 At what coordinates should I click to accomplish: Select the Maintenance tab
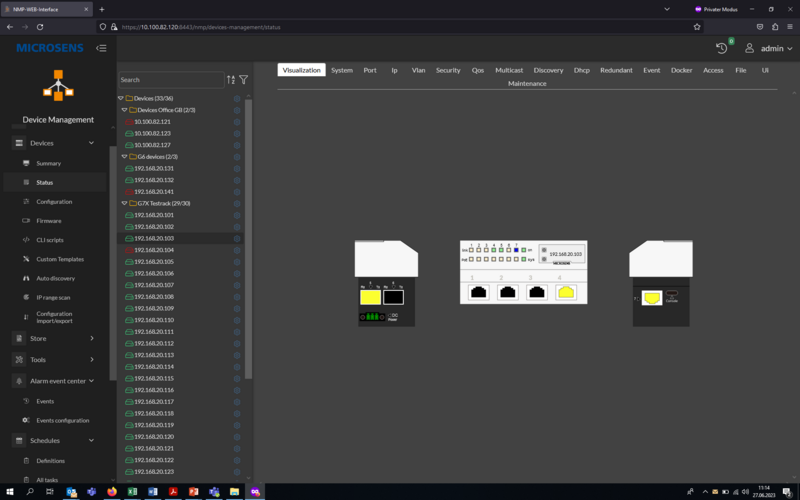click(x=527, y=84)
